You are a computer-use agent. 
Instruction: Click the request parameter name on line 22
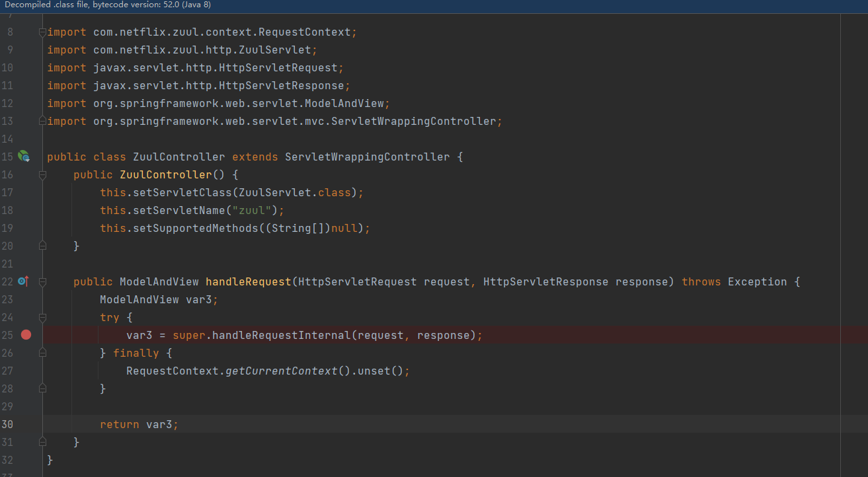click(447, 281)
